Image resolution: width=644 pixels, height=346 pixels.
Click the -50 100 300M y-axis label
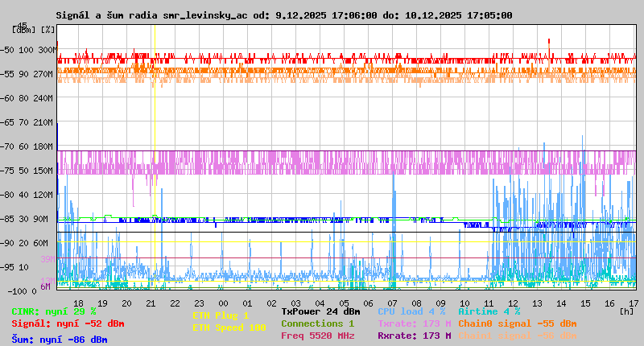pos(28,50)
